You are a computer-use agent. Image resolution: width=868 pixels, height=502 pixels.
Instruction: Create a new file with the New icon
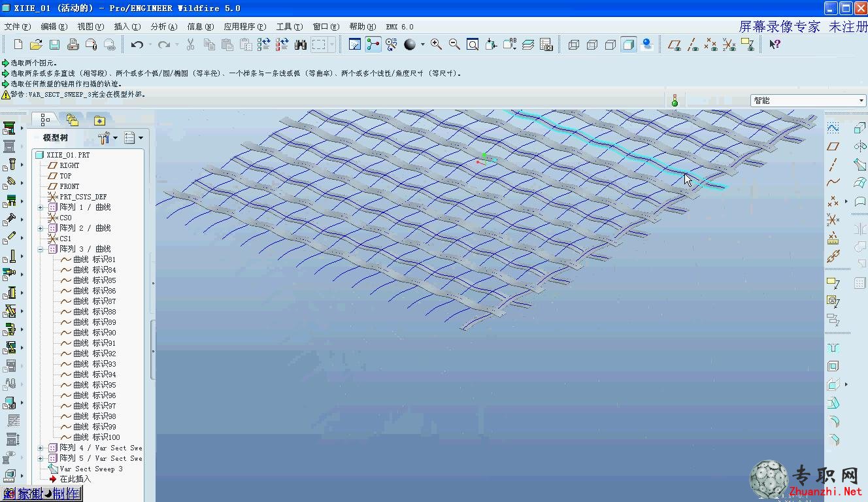click(x=18, y=44)
